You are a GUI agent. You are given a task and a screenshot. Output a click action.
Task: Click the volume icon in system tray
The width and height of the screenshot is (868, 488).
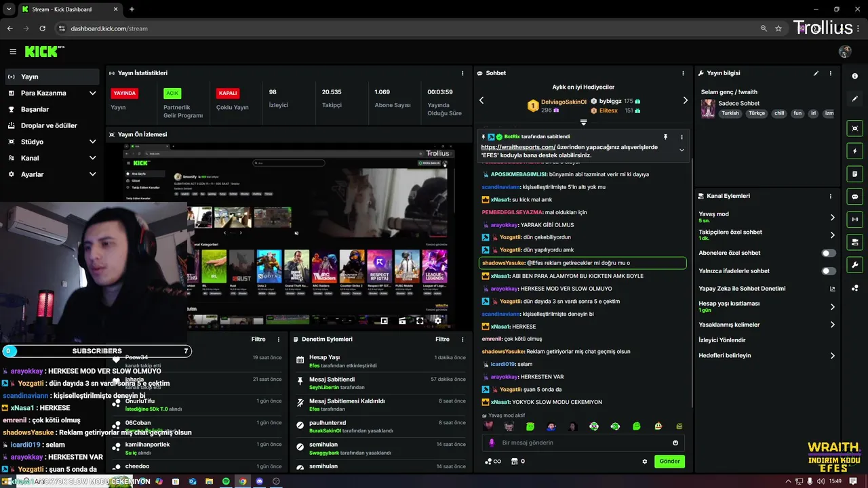click(x=821, y=481)
